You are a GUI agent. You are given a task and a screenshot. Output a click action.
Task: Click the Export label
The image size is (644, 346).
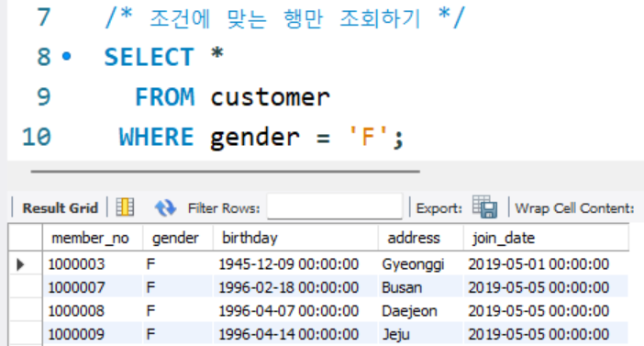(439, 208)
